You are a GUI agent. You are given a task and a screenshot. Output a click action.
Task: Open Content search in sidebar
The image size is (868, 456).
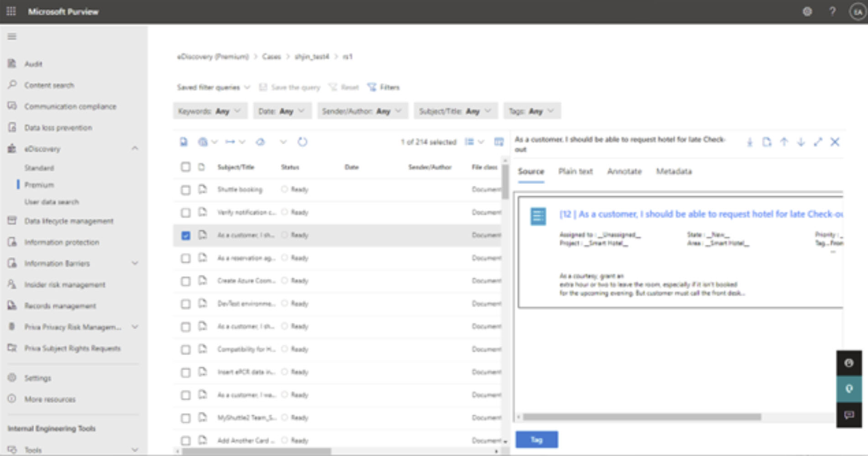coord(49,85)
